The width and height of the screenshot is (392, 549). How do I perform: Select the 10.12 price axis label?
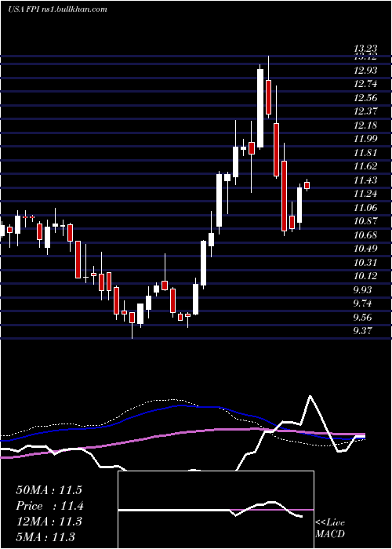(365, 276)
